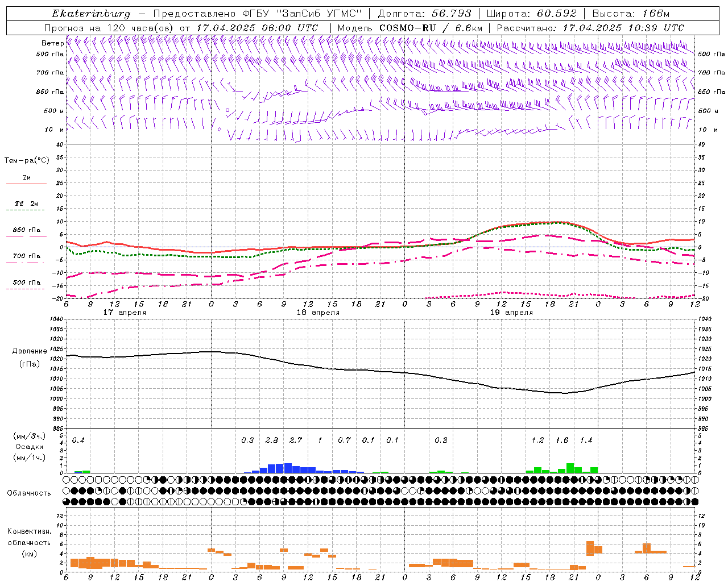The width and height of the screenshot is (728, 582).
Task: Click the "18 апреля" date label
Action: pyautogui.click(x=318, y=313)
